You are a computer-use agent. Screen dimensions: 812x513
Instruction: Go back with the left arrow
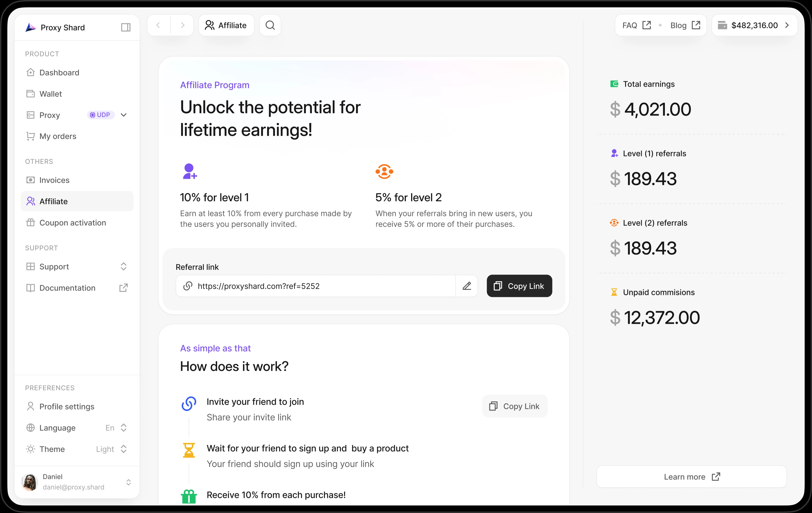point(158,25)
